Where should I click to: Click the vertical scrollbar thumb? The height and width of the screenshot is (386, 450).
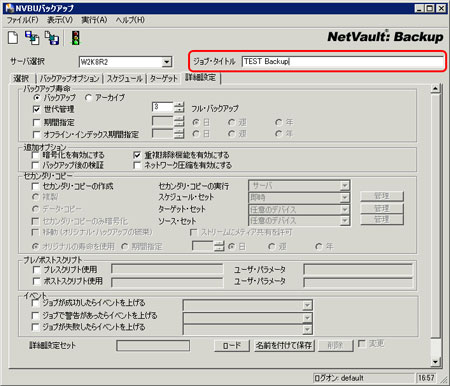(x=435, y=216)
